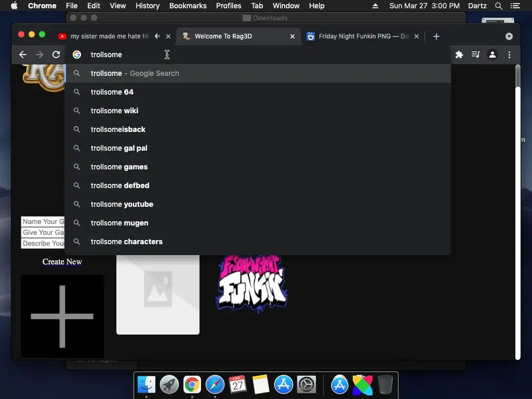Click the Name Your Game input field

pos(43,221)
